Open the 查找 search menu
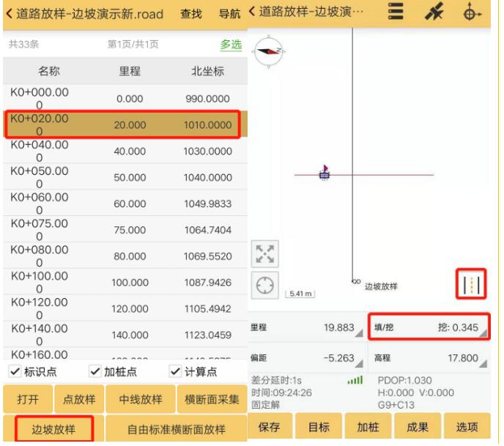504x446 pixels. pyautogui.click(x=191, y=14)
